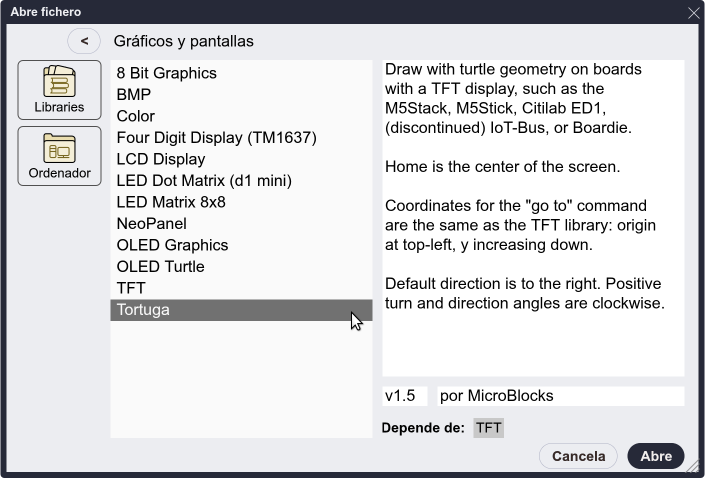
Task: Close the Abre fichero dialog
Action: [694, 12]
